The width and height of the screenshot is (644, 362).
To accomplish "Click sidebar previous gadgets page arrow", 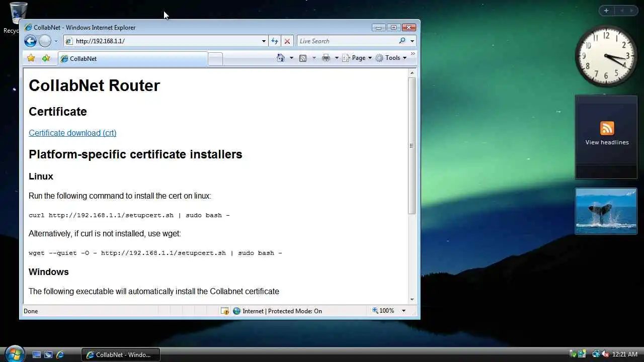I will pyautogui.click(x=622, y=11).
